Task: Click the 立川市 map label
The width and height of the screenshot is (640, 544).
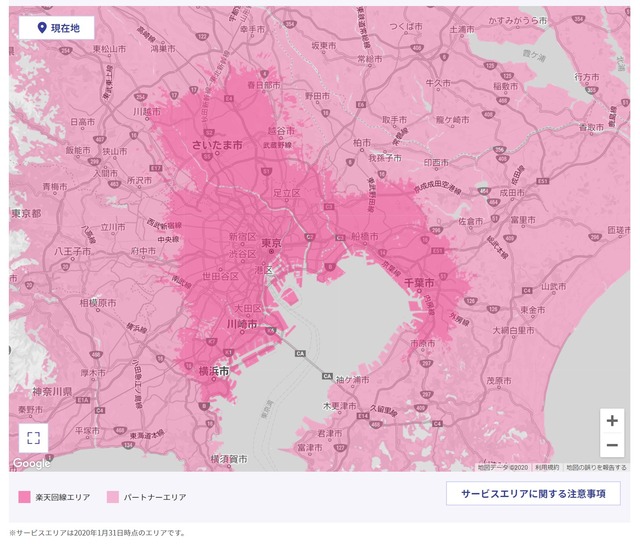Action: coord(113,227)
